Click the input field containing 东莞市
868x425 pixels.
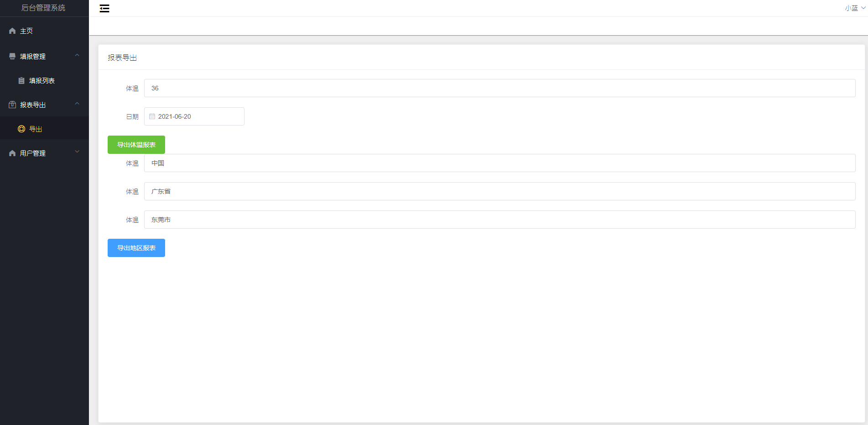coord(499,220)
